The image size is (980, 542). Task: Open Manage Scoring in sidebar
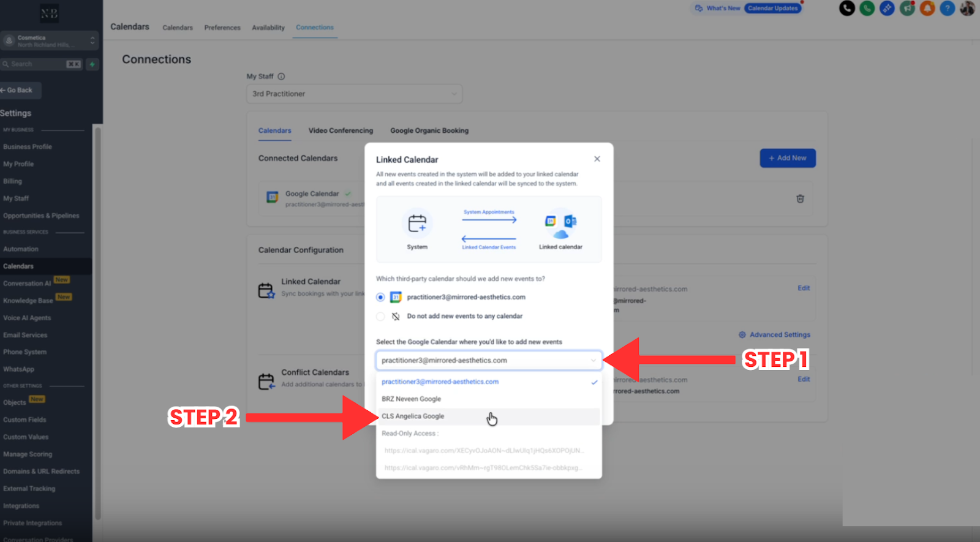(x=28, y=454)
